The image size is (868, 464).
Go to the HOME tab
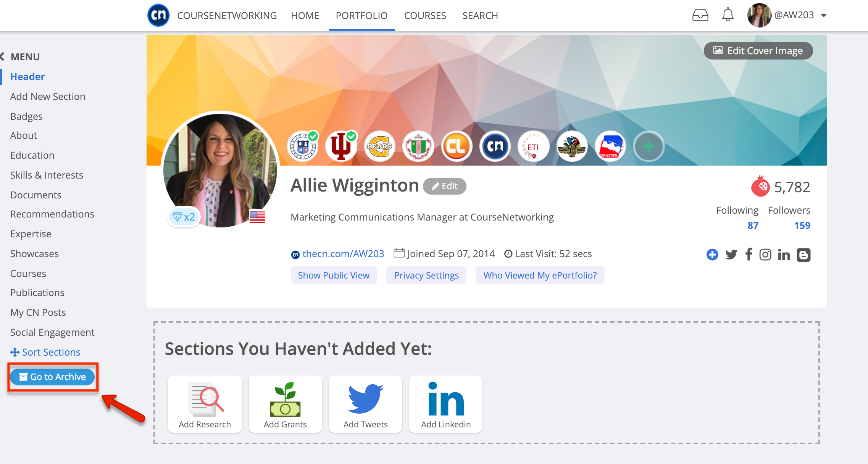[305, 16]
